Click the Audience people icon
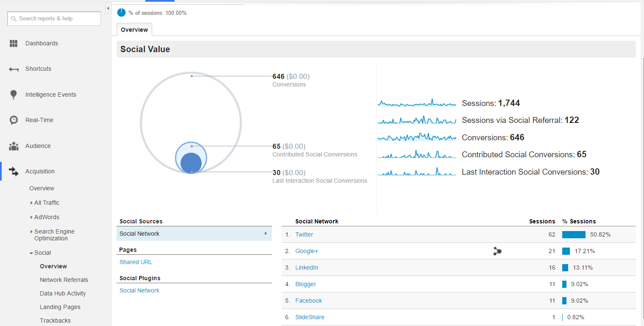This screenshot has width=644, height=326. [14, 146]
